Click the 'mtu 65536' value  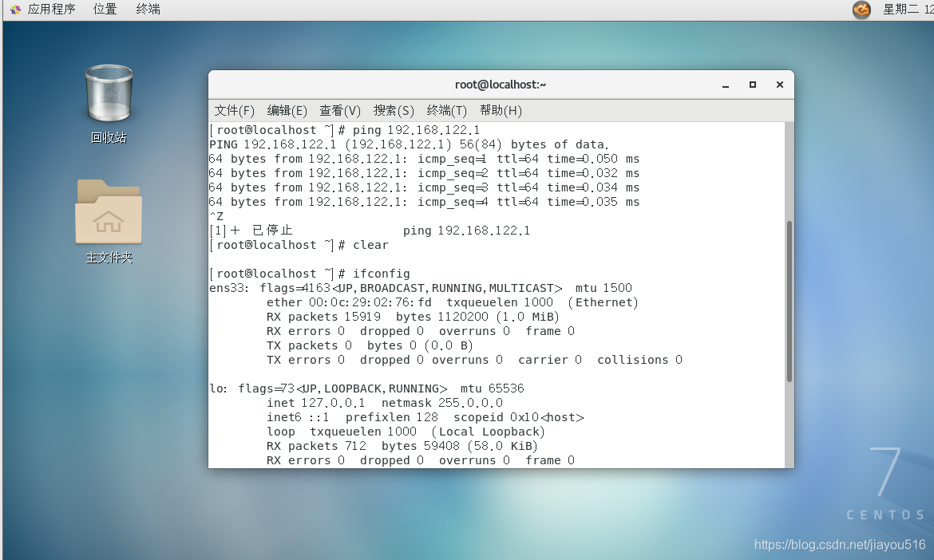[x=492, y=388]
